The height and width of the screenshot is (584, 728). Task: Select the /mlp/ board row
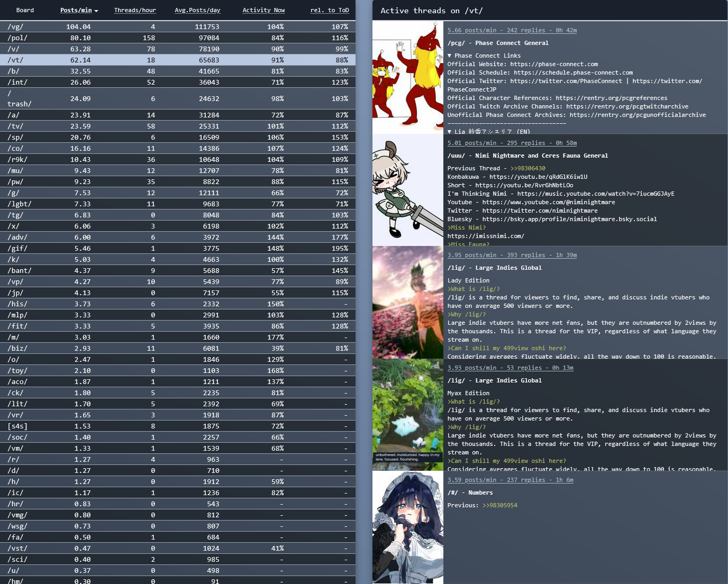click(x=178, y=315)
